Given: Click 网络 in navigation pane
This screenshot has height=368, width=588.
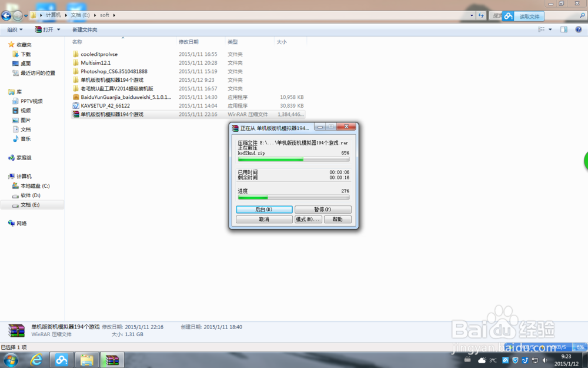Looking at the screenshot, I should (21, 223).
